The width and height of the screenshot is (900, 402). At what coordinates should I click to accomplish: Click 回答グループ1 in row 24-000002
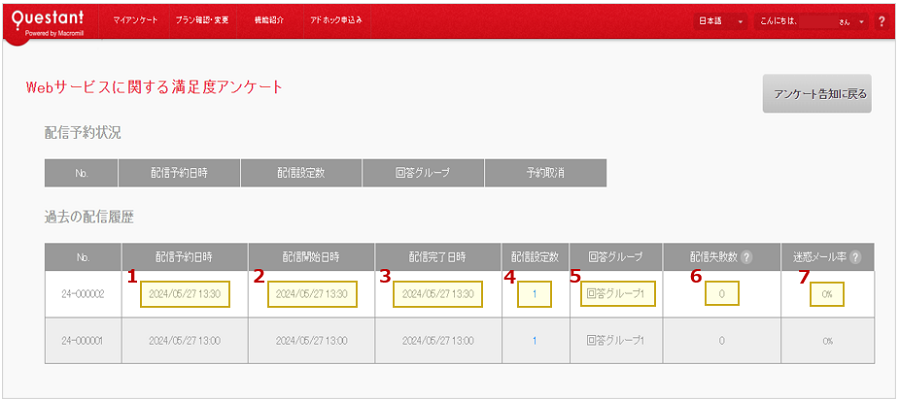616,294
